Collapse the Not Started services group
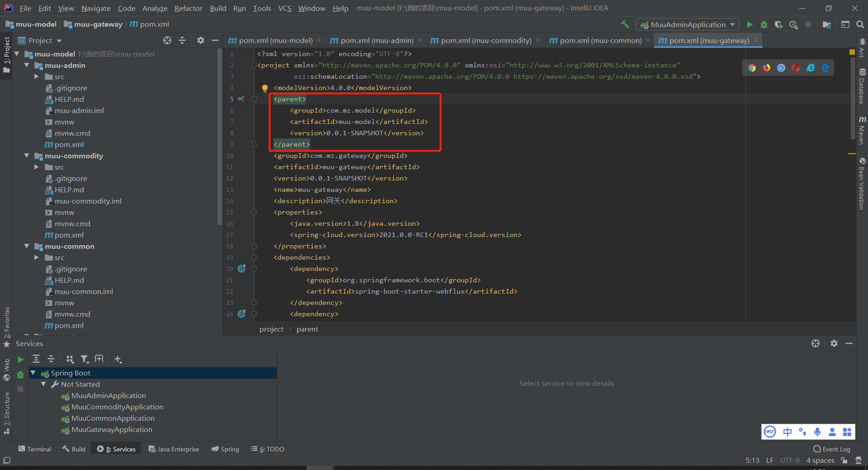 coord(43,384)
